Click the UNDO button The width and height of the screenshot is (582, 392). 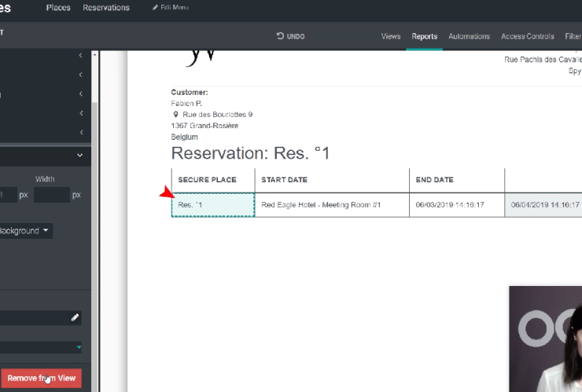tap(291, 36)
